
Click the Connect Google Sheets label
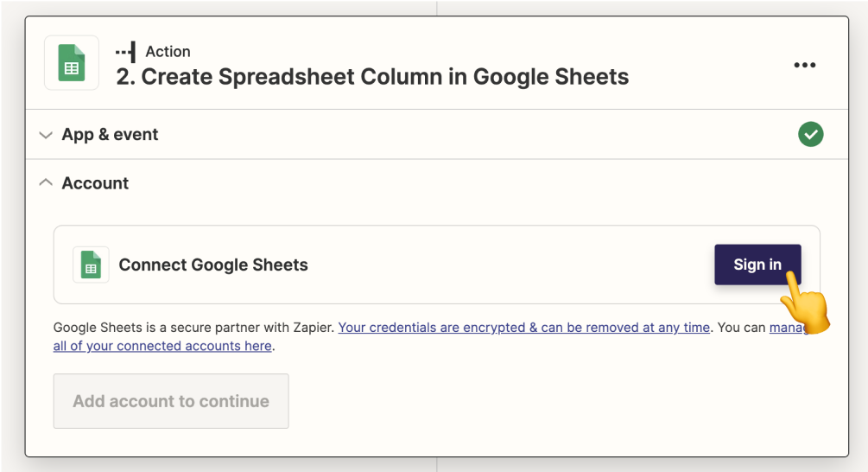point(213,265)
